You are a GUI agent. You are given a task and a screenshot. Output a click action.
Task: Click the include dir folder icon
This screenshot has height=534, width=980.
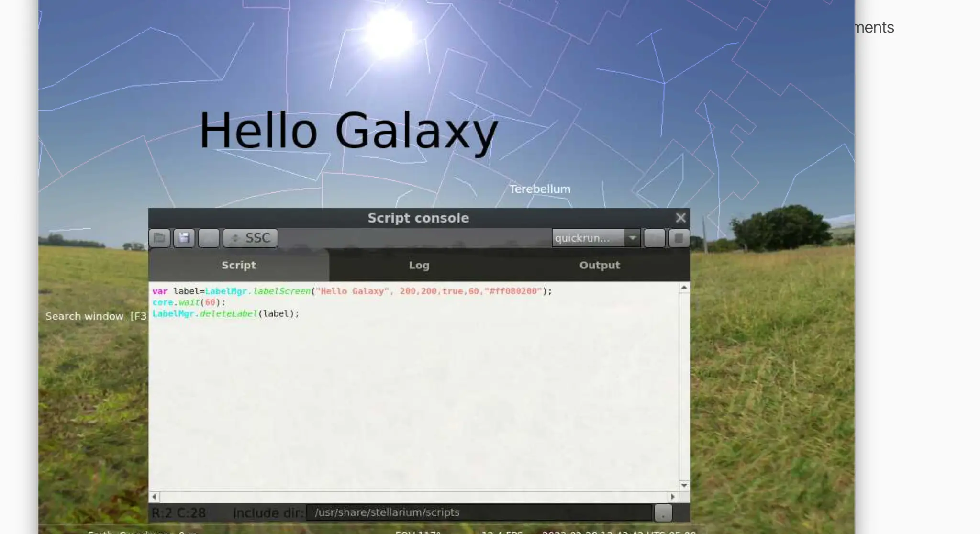662,512
